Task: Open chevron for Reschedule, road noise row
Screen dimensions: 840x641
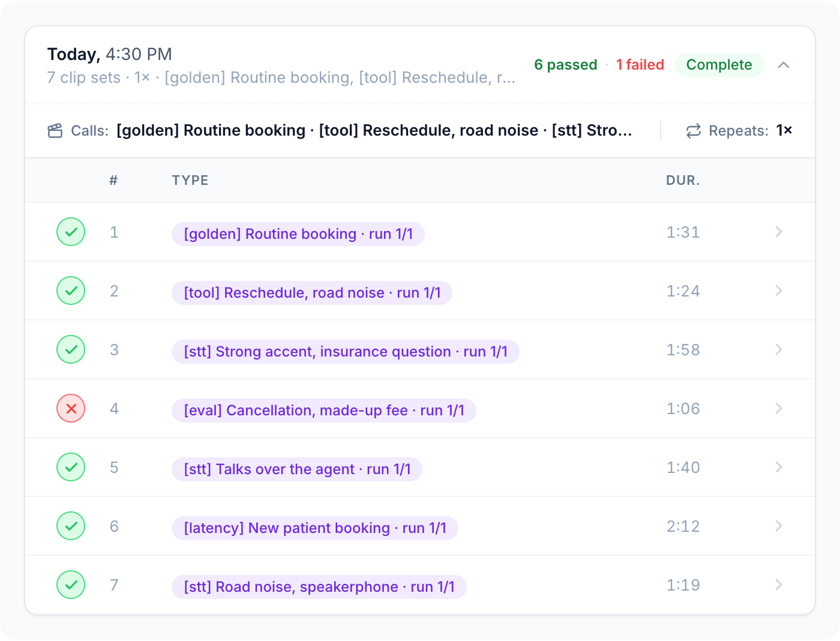Action: [x=779, y=290]
